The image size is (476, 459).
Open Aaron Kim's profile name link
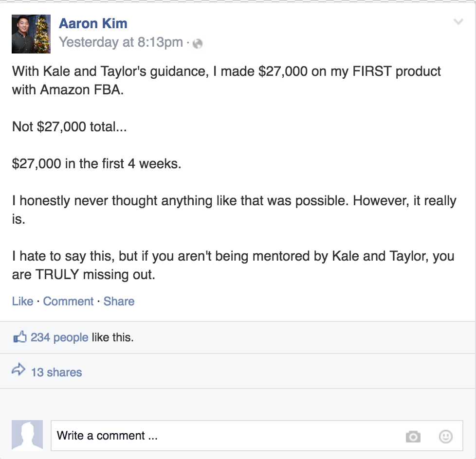point(93,24)
